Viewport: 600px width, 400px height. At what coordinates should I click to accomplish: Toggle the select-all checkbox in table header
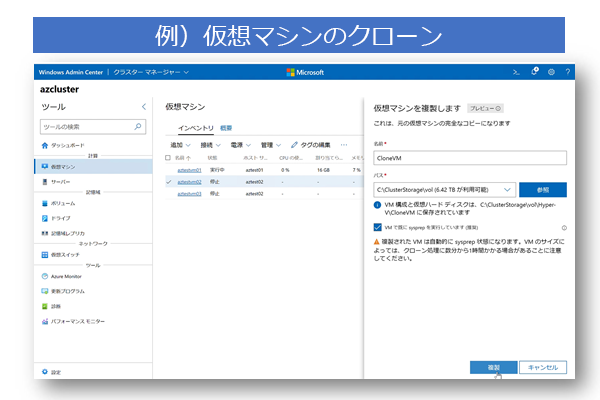pos(168,158)
